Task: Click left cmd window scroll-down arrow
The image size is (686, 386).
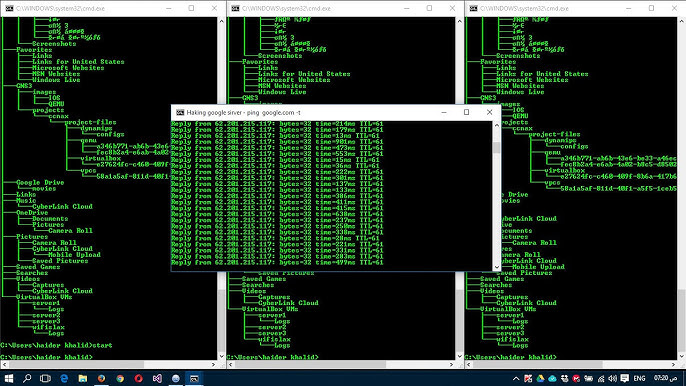Action: [x=221, y=356]
